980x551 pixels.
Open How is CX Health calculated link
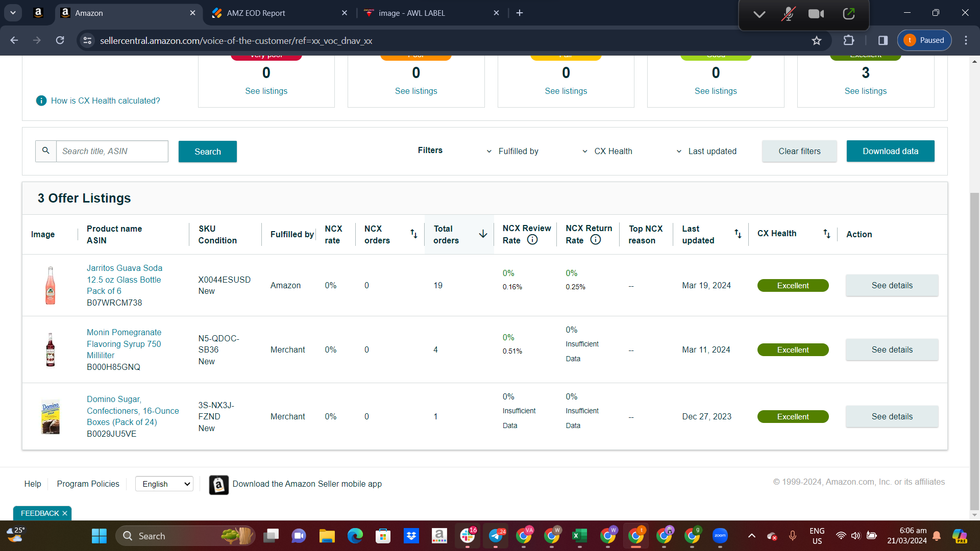106,101
